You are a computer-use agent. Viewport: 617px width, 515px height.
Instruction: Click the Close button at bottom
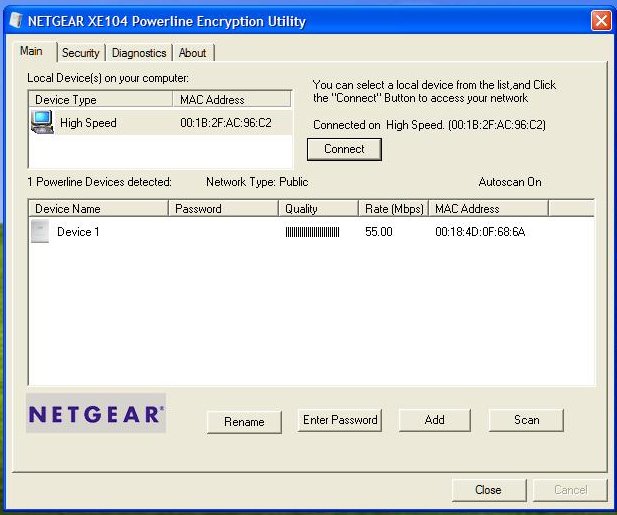[489, 490]
